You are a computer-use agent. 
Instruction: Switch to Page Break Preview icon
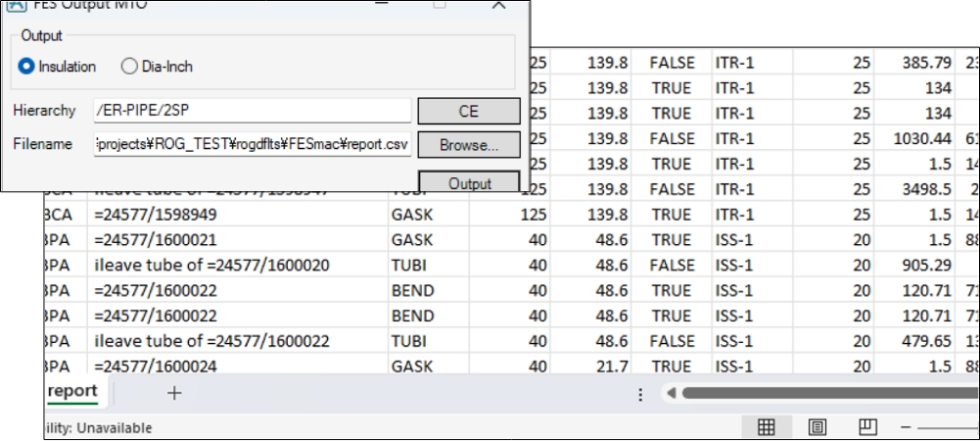[865, 427]
